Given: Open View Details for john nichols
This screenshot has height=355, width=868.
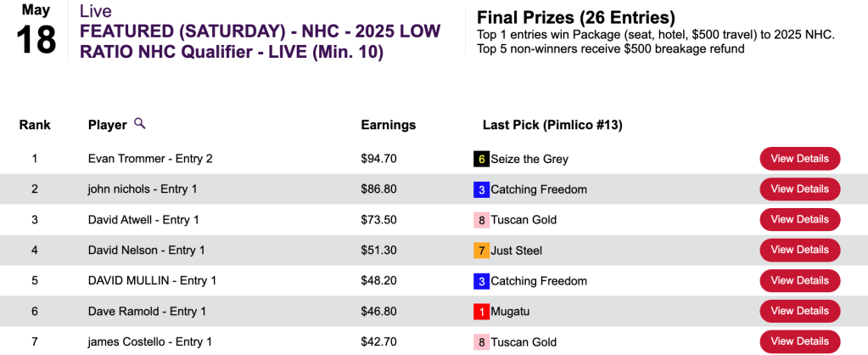Looking at the screenshot, I should (x=799, y=189).
